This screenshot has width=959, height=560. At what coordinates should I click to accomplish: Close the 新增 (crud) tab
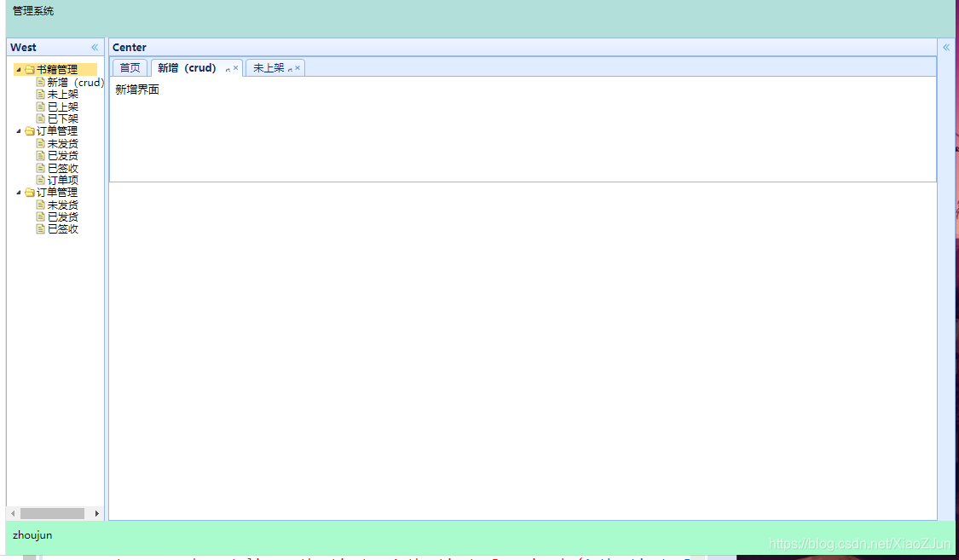[235, 68]
